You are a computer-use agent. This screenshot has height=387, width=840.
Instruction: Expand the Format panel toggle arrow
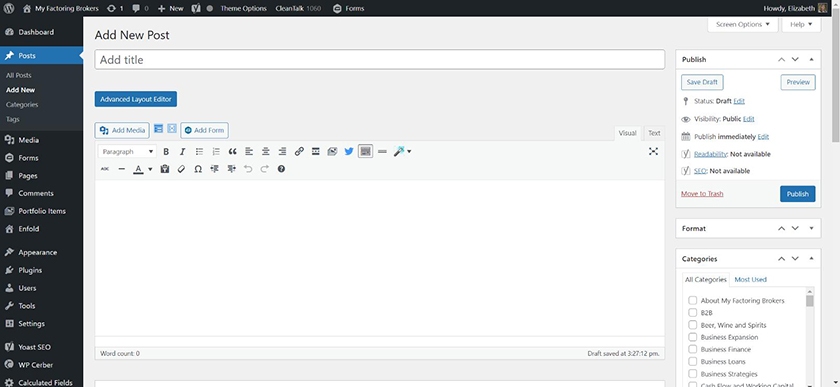coord(811,228)
